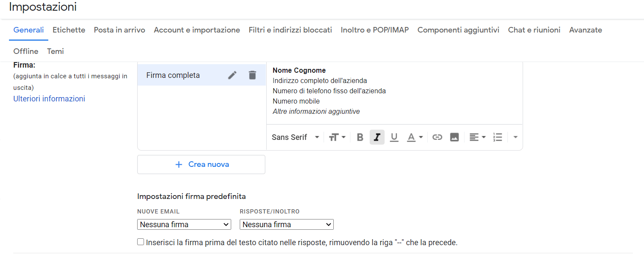Open the Filtri e indirizzi bloccati tab

[x=290, y=30]
